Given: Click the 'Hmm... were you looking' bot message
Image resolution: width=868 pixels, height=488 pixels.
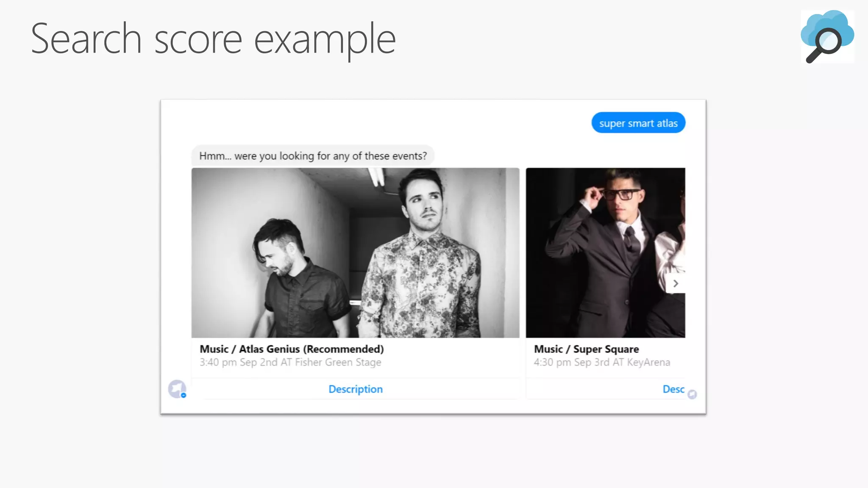Looking at the screenshot, I should click(313, 156).
